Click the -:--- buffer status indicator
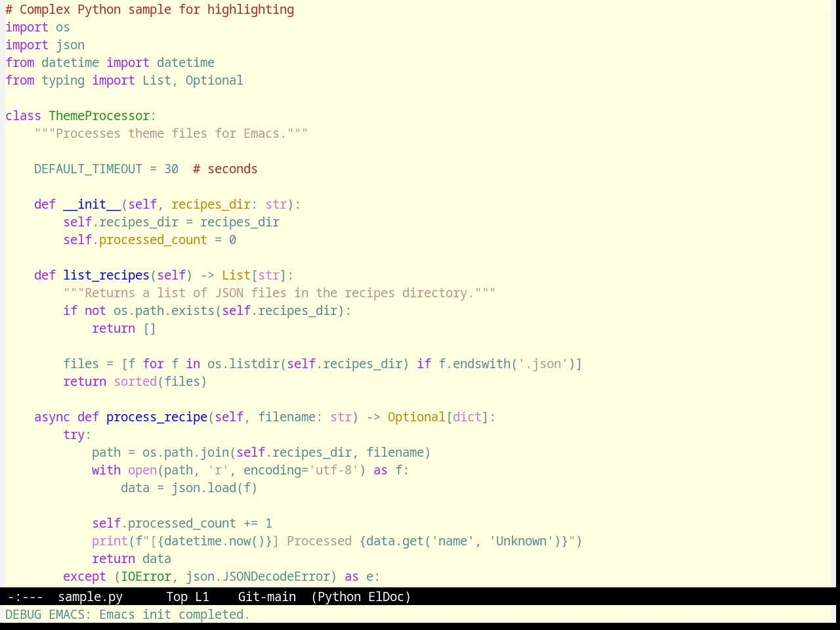This screenshot has width=840, height=630. tap(25, 597)
